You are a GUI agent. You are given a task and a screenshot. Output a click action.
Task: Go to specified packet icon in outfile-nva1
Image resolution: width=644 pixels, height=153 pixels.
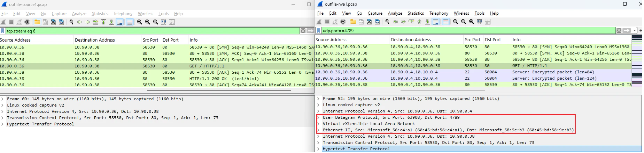pyautogui.click(x=411, y=22)
